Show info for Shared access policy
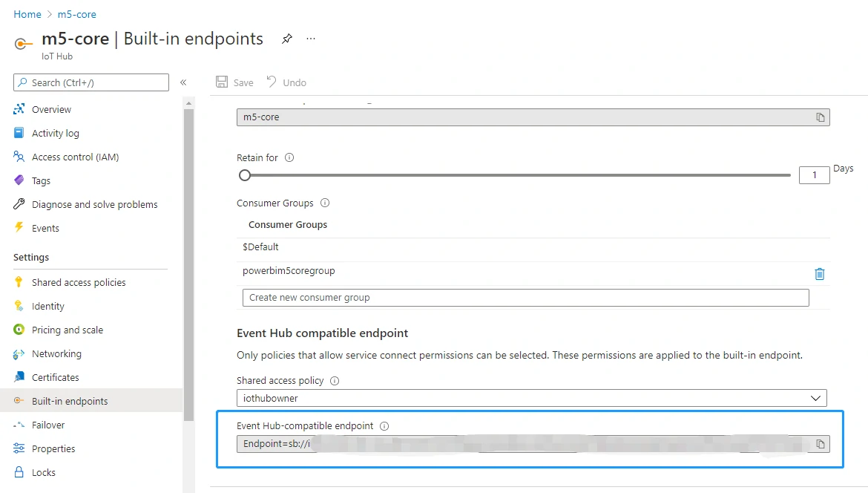868x493 pixels. click(x=335, y=381)
